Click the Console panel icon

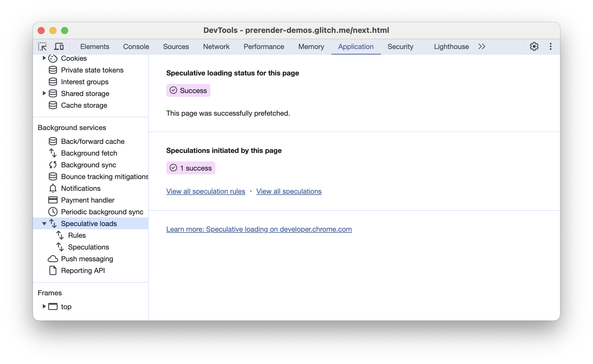136,46
